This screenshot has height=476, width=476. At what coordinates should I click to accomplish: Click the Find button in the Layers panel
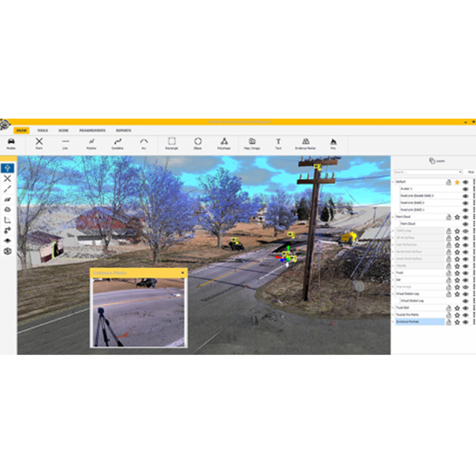coord(470,172)
